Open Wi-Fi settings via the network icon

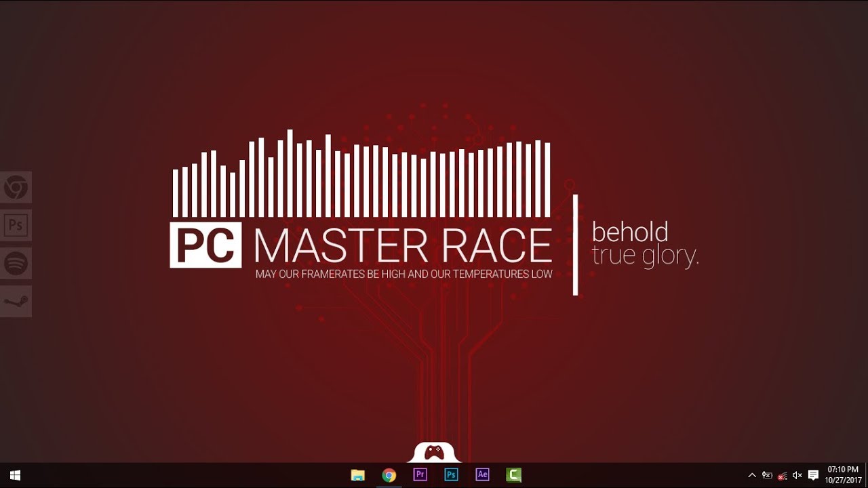pyautogui.click(x=782, y=475)
